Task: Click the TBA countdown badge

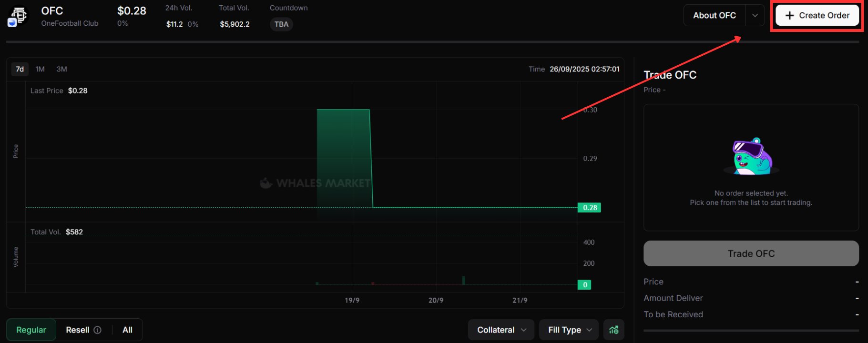Action: [281, 24]
